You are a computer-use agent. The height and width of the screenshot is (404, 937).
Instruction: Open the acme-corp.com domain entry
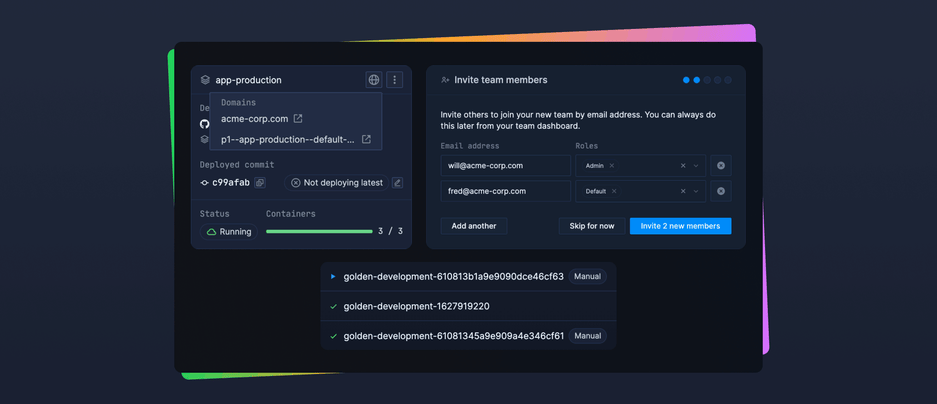[x=262, y=118]
